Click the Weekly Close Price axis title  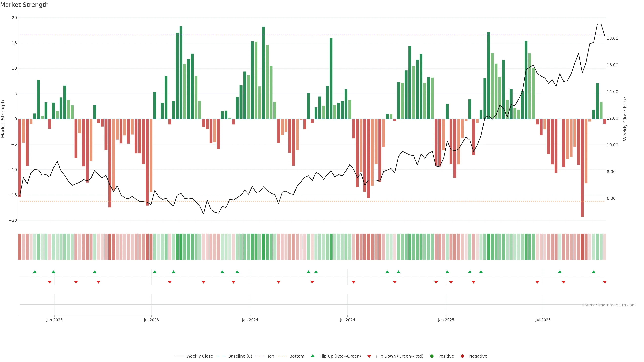click(625, 119)
